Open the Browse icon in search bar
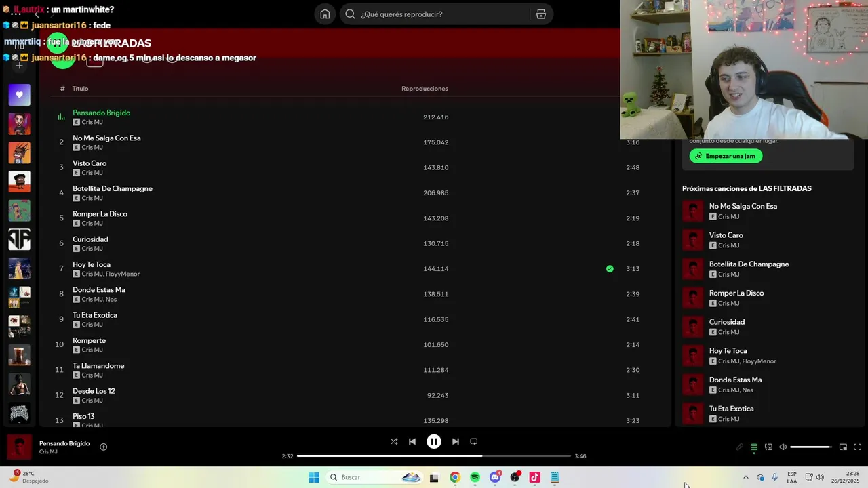The width and height of the screenshot is (868, 488). [x=541, y=14]
